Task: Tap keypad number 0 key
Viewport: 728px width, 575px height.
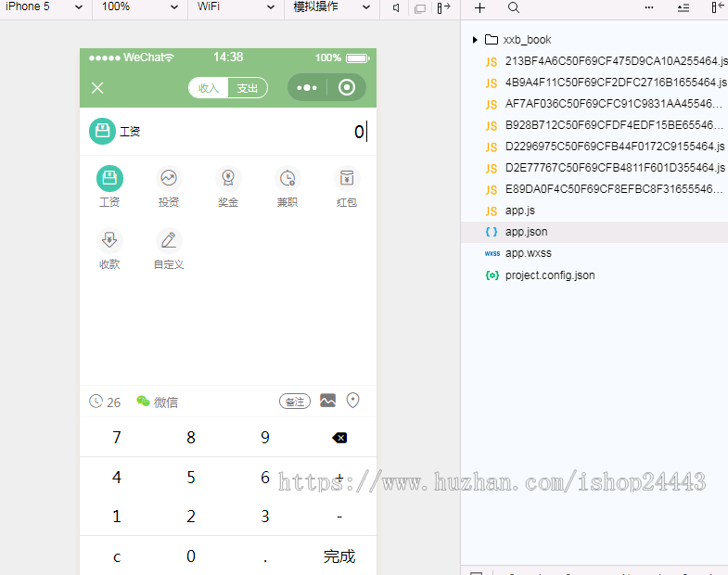Action: (x=191, y=556)
